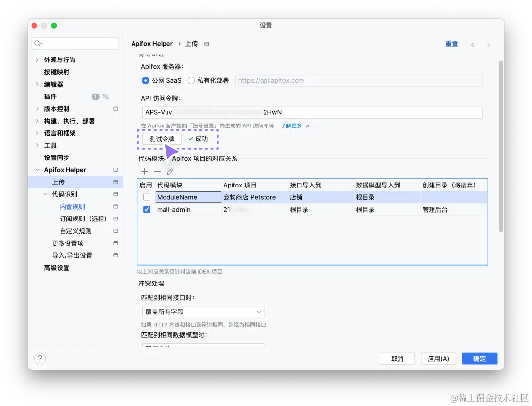532x406 pixels.
Task: Open the 覆盖所有字段 dropdown
Action: click(203, 312)
